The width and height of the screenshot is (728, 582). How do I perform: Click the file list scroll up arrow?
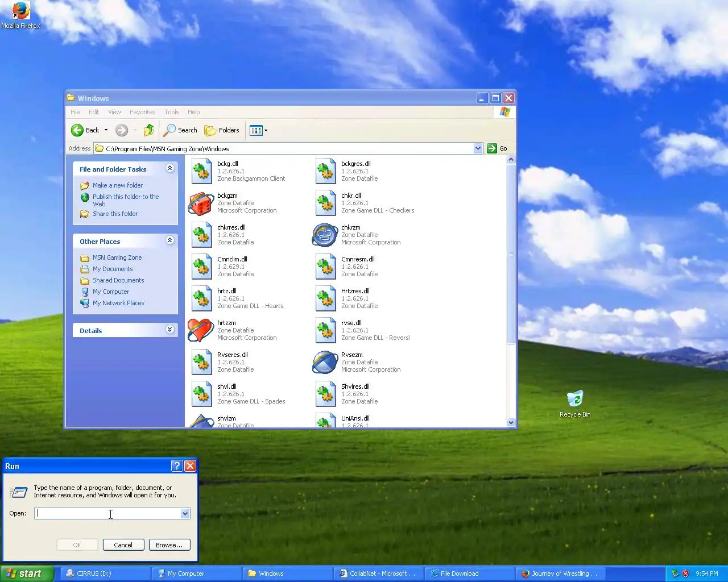511,160
